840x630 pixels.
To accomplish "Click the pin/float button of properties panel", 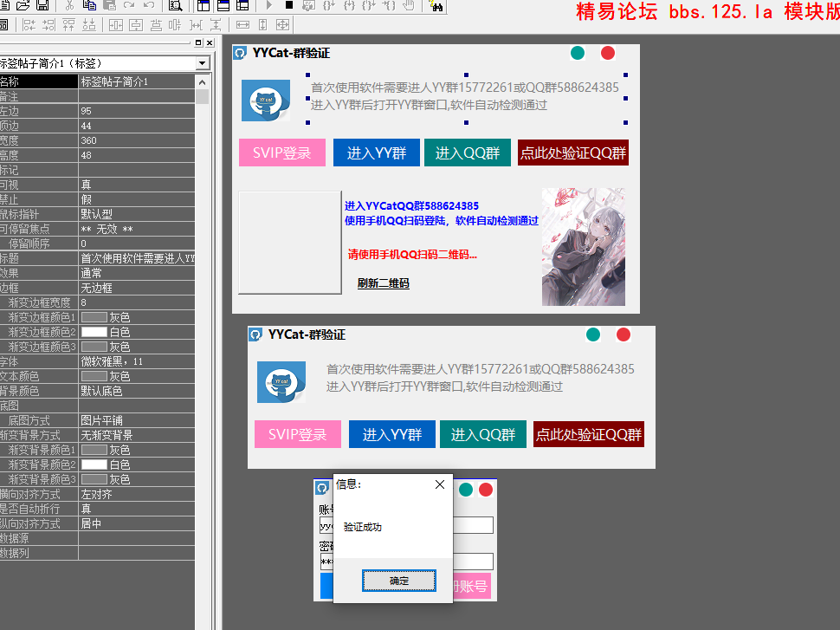I will (198, 42).
